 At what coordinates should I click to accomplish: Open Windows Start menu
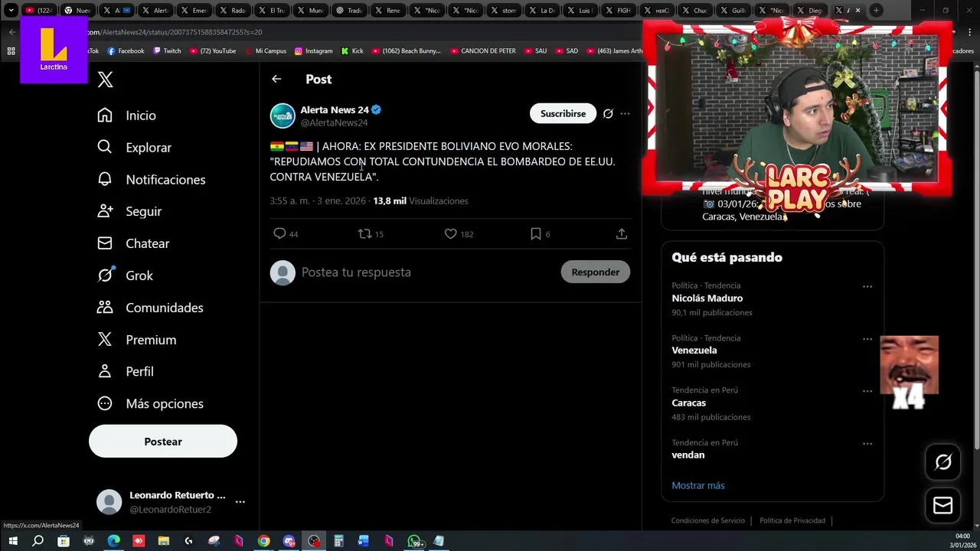pyautogui.click(x=13, y=541)
